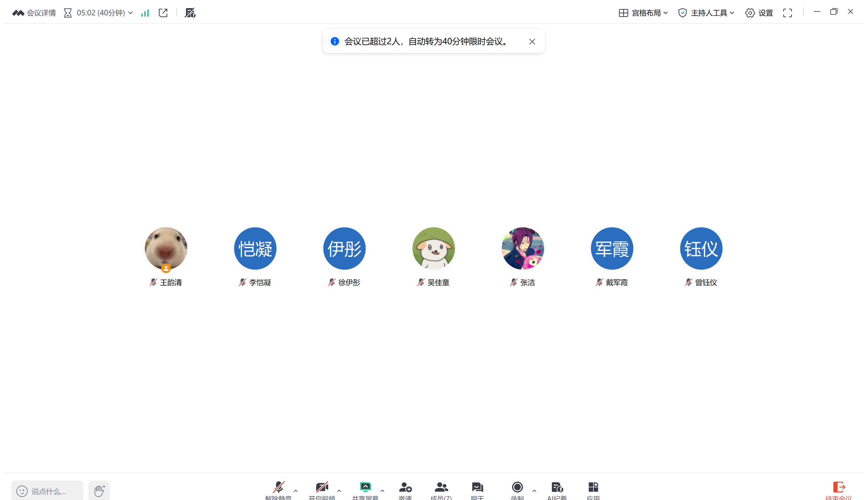Click the raise hand icon
The width and height of the screenshot is (868, 500).
click(x=99, y=490)
